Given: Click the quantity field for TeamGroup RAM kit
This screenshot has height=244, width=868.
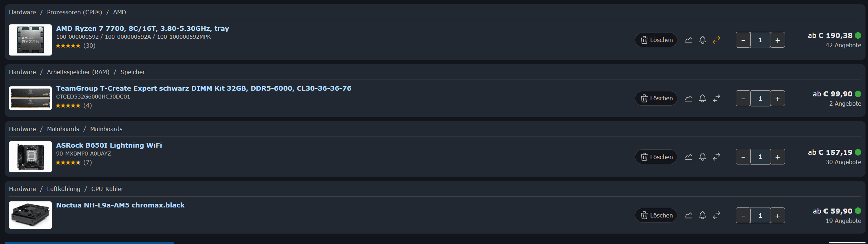Looking at the screenshot, I should [x=760, y=99].
